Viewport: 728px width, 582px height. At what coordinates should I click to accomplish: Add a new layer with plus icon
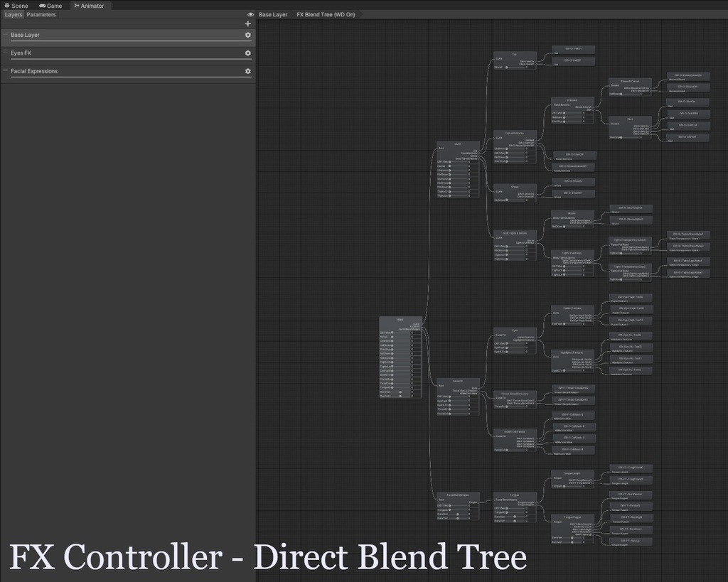[x=248, y=23]
